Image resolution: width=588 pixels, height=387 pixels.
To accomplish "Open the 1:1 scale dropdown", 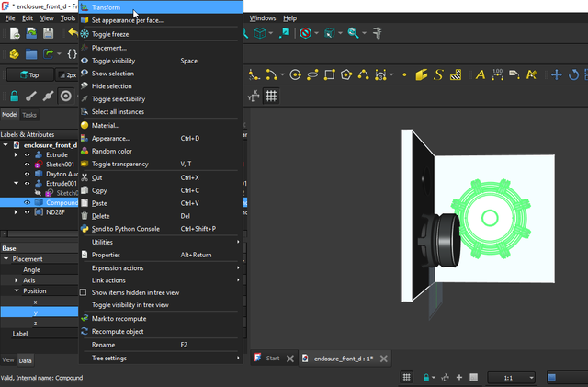I will click(x=511, y=378).
